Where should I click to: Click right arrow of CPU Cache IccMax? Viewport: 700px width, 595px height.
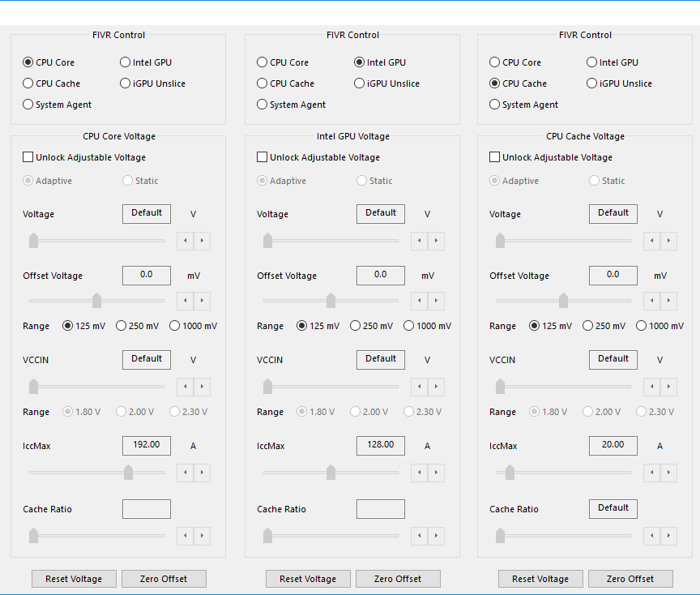point(668,473)
